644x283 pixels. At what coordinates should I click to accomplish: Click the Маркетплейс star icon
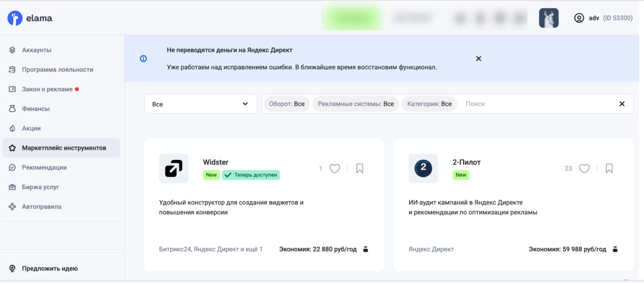tap(12, 148)
